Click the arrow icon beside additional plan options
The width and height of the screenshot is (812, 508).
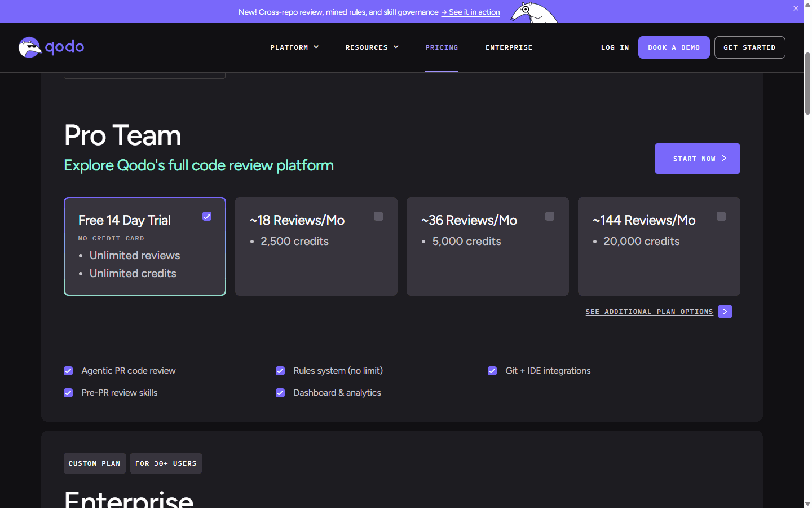(x=725, y=312)
